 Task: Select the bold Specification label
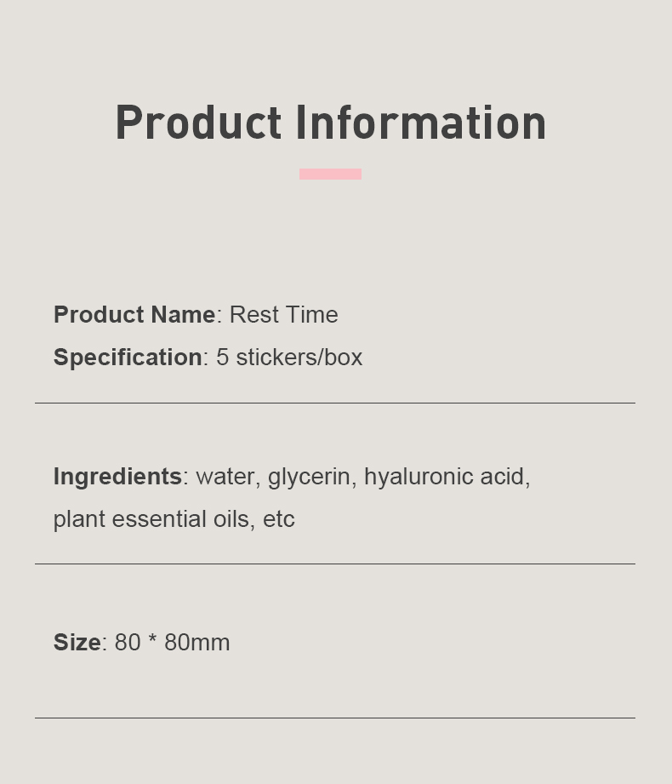128,358
